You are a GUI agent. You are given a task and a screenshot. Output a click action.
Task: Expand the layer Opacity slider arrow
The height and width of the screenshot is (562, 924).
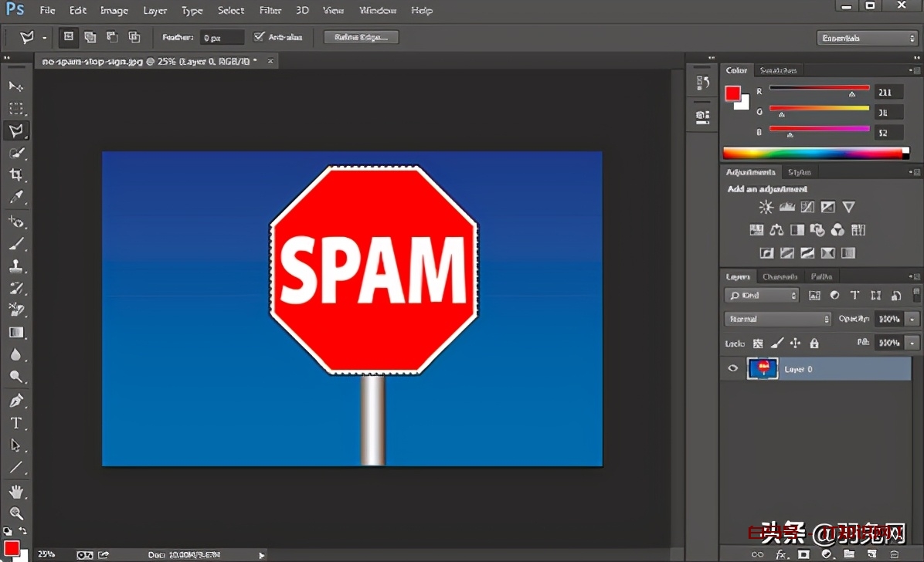tap(913, 319)
